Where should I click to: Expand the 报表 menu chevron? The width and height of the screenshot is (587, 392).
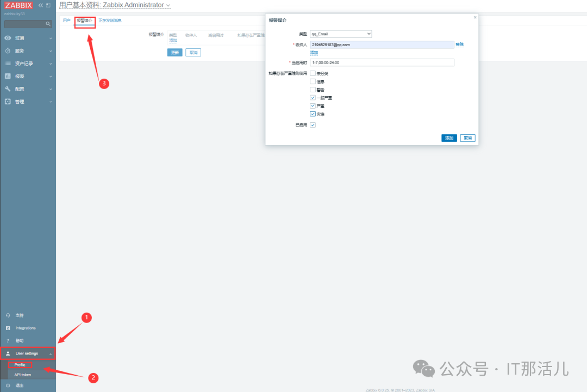coord(51,77)
